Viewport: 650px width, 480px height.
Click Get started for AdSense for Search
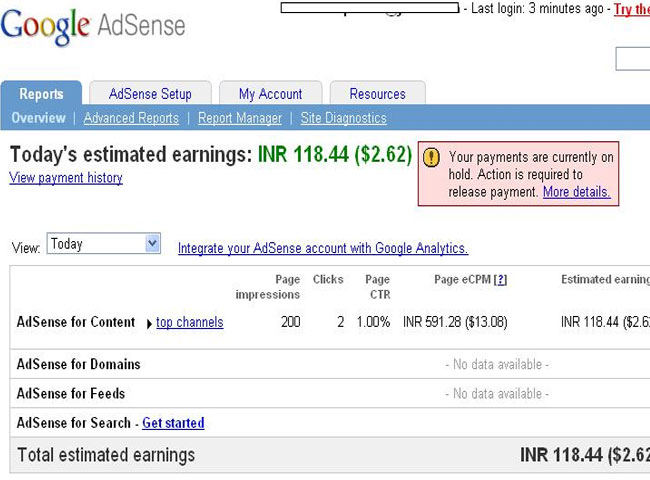(x=173, y=423)
